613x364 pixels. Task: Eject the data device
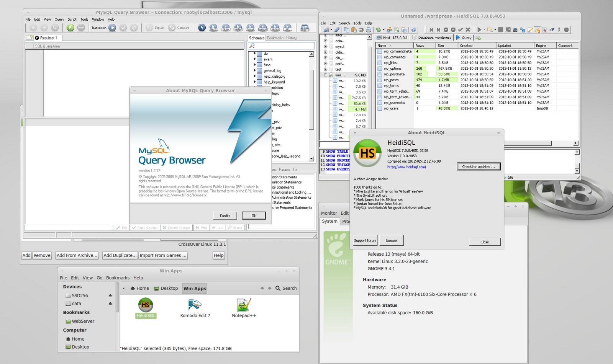110,304
